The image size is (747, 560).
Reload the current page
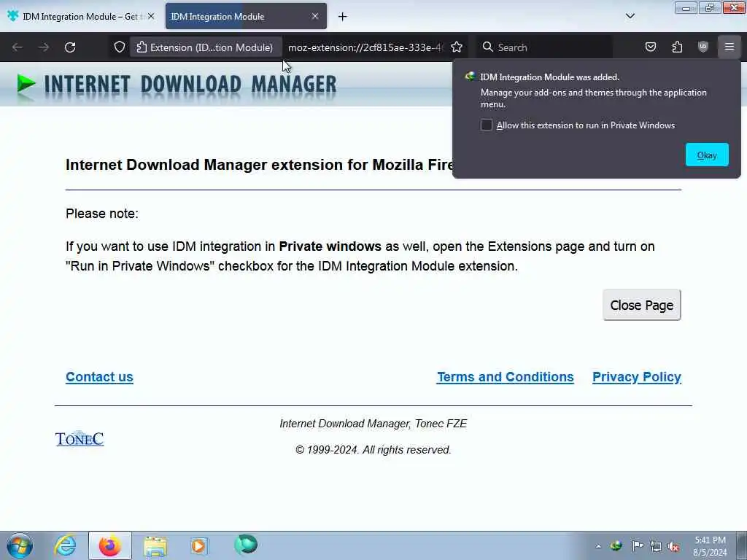[x=70, y=47]
